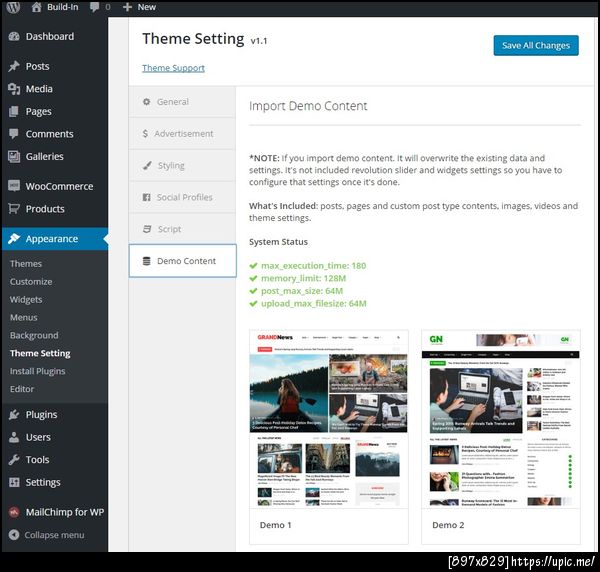
Task: Select the Demo 1 preview thumbnail
Action: click(329, 419)
